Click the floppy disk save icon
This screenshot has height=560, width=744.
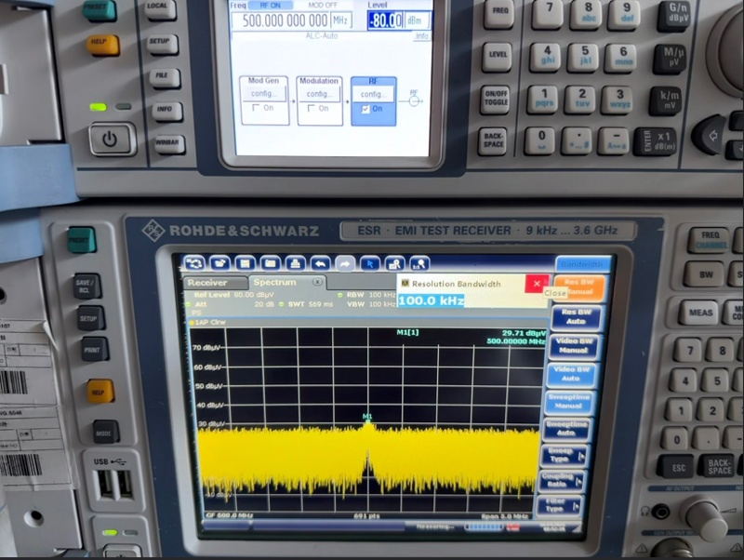click(x=245, y=263)
